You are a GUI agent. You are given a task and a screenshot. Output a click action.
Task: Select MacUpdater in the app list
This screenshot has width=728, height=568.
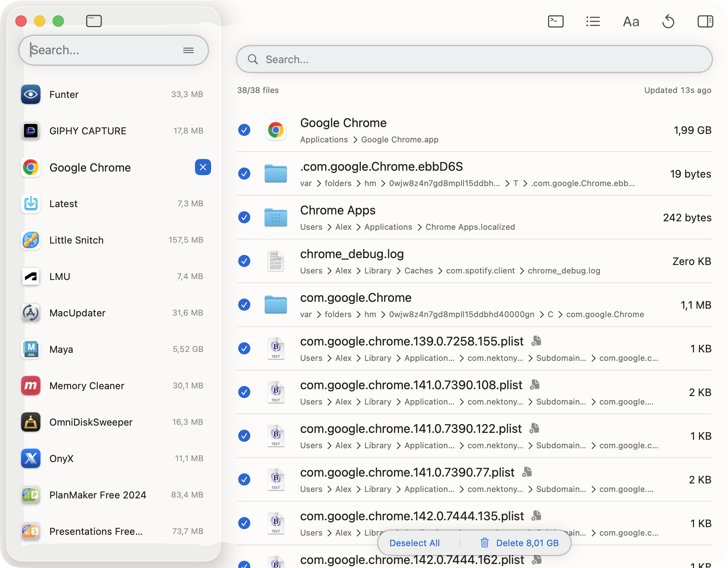(113, 313)
